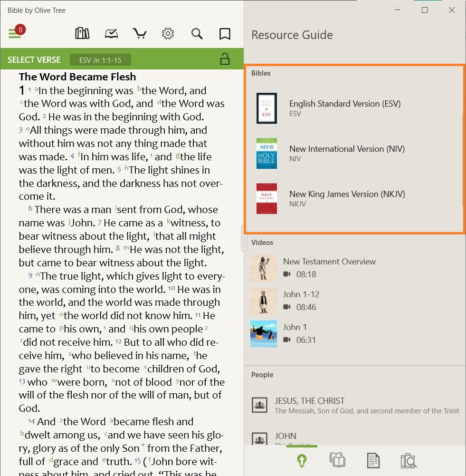Play New Testament Overview video
This screenshot has width=466, height=476.
[355, 268]
